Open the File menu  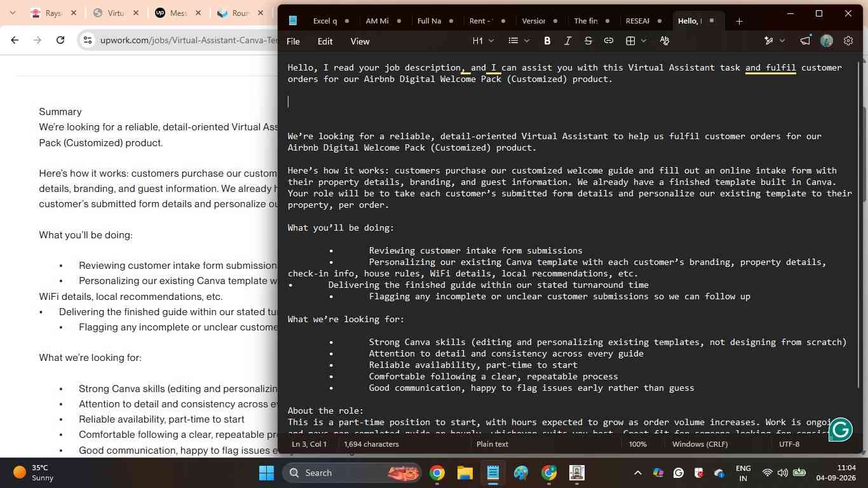(x=293, y=41)
